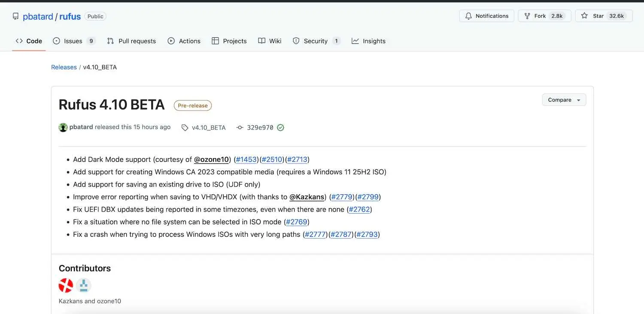Expand the Compare dropdown

[564, 100]
